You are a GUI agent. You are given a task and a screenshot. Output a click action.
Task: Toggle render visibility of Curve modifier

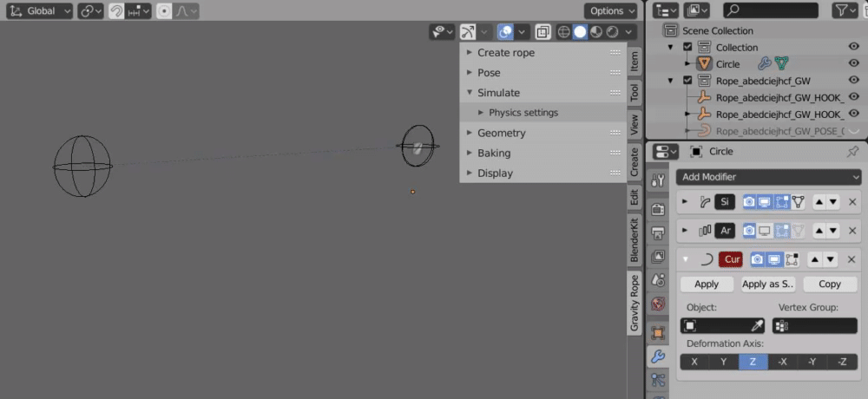click(x=757, y=259)
